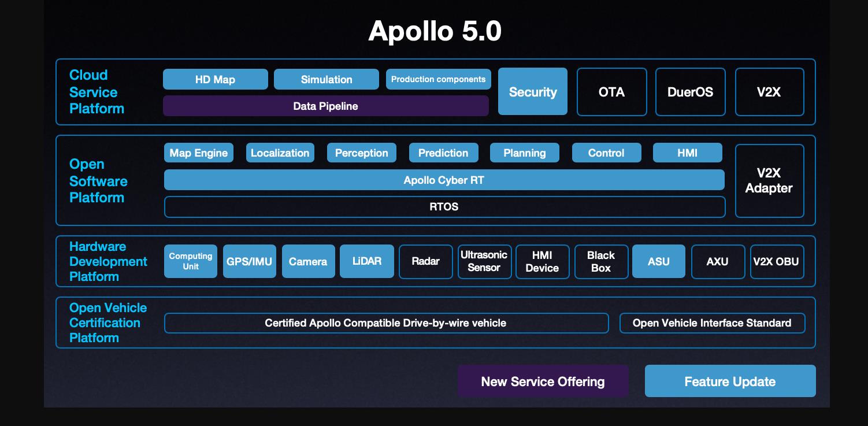The height and width of the screenshot is (426, 868).
Task: Click the HMI software module
Action: tap(688, 153)
